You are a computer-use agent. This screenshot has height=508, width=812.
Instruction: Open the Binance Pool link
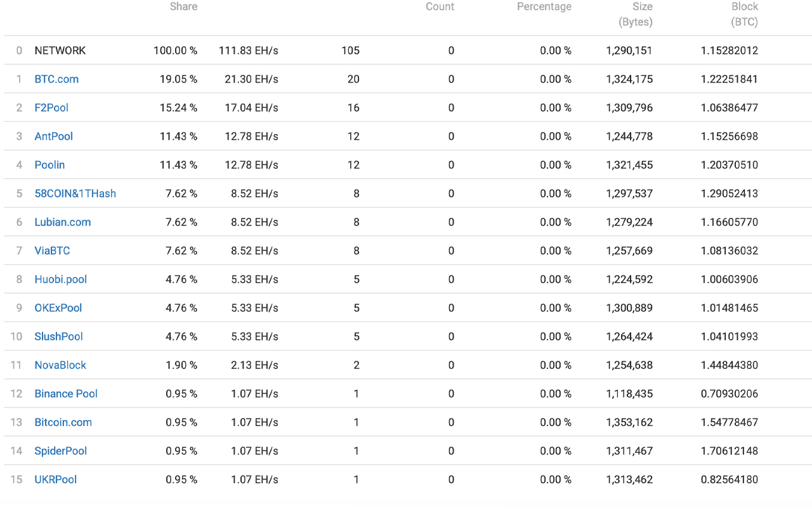click(x=66, y=393)
